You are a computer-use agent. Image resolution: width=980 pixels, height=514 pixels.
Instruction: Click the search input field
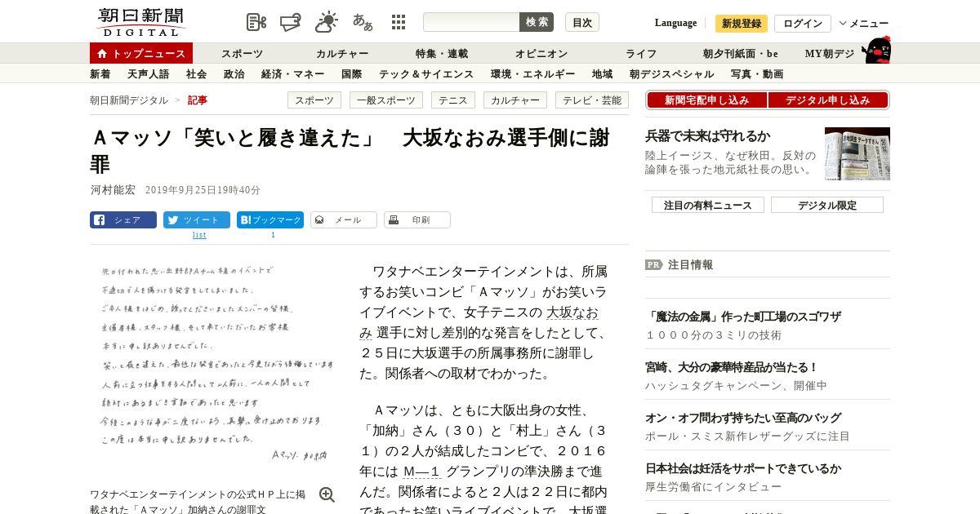471,22
